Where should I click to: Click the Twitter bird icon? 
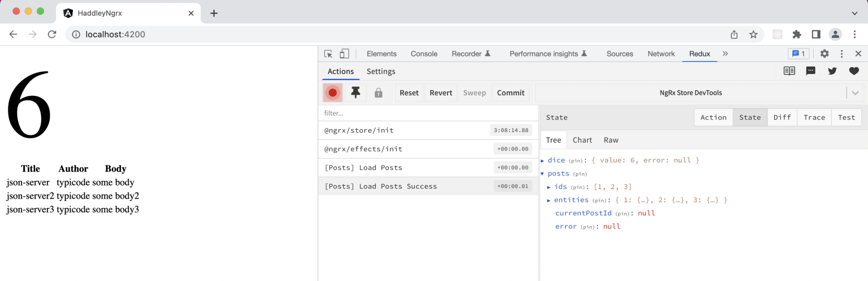tap(832, 71)
